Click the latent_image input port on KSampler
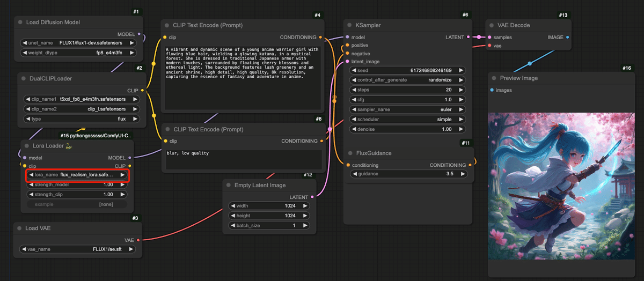This screenshot has width=644, height=281. coord(347,62)
